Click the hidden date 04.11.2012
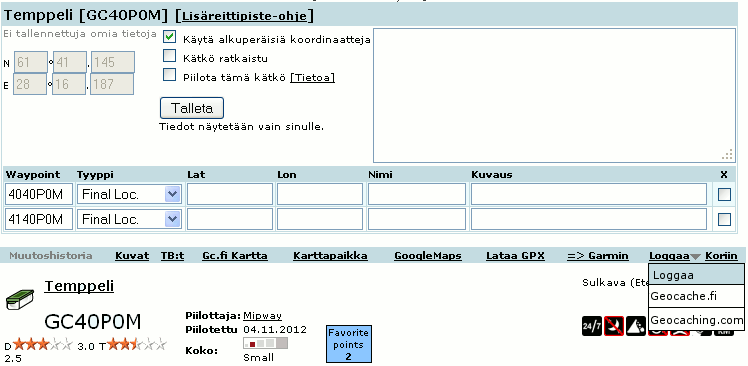 pos(275,330)
